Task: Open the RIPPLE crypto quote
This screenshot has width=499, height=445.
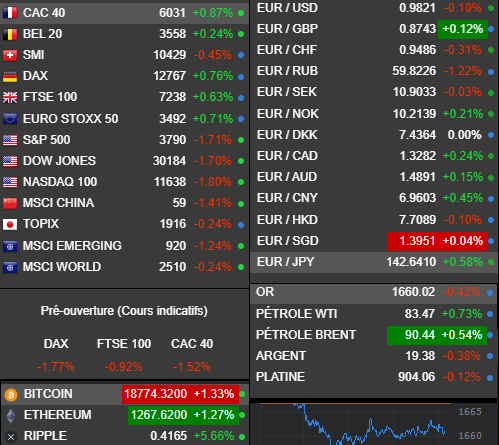Action: click(125, 436)
